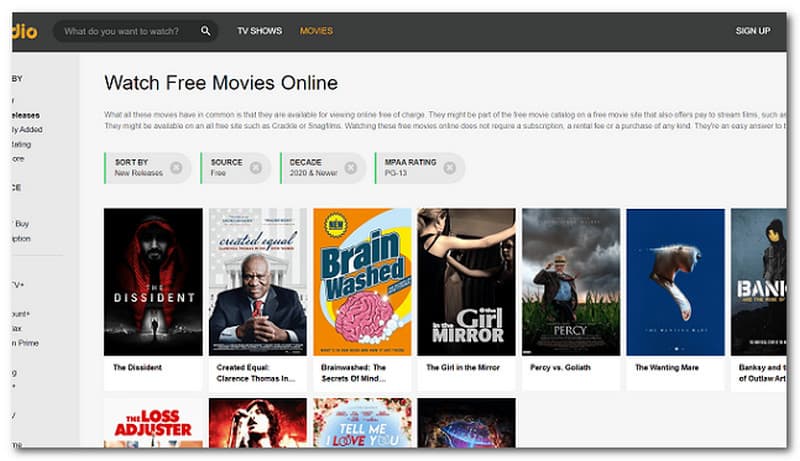Click the search magnifier icon
The image size is (800, 461).
click(x=205, y=31)
